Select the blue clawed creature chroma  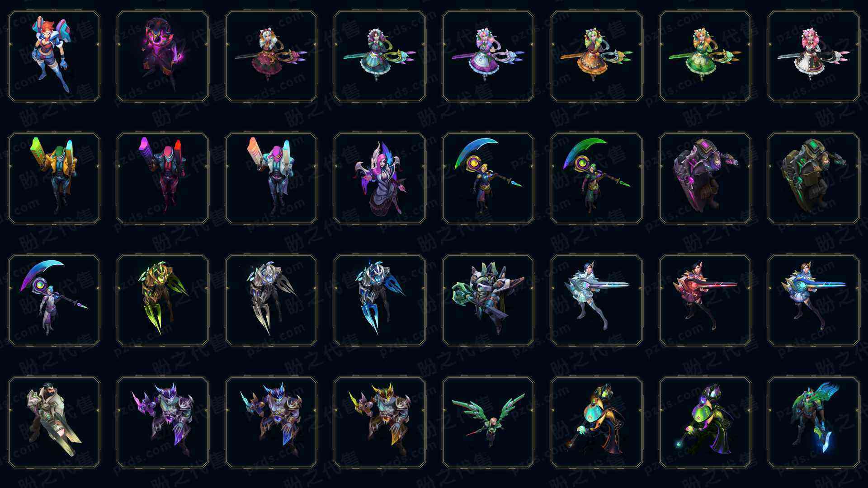point(380,300)
